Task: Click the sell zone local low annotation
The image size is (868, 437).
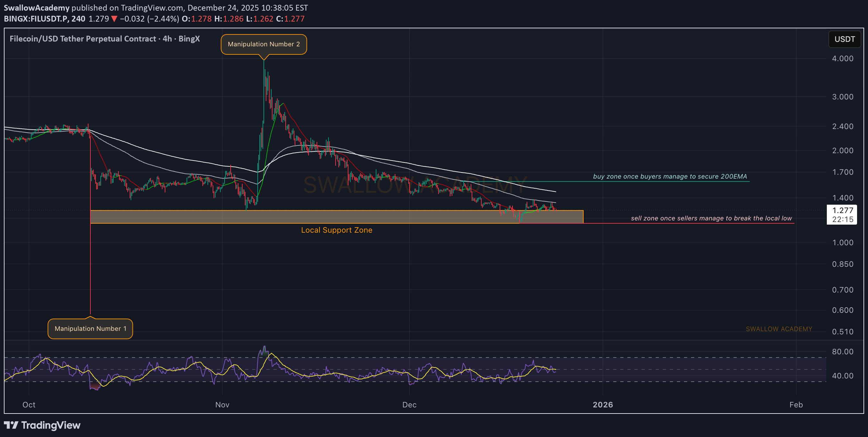Action: [711, 218]
